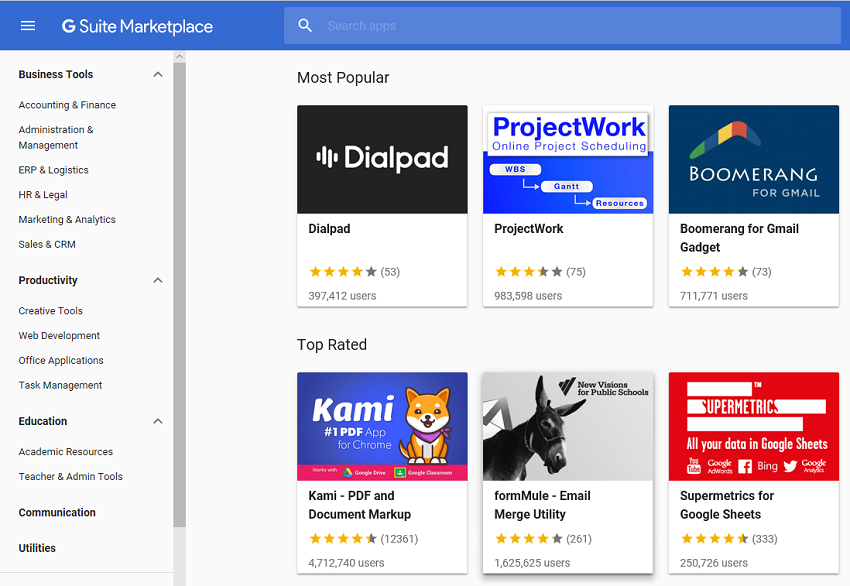Image resolution: width=850 pixels, height=586 pixels.
Task: Select ERP & Logistics category
Action: pos(53,170)
